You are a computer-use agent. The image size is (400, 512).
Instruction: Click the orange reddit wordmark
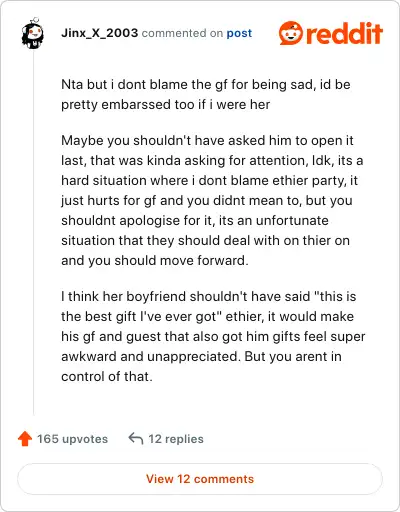(x=344, y=33)
